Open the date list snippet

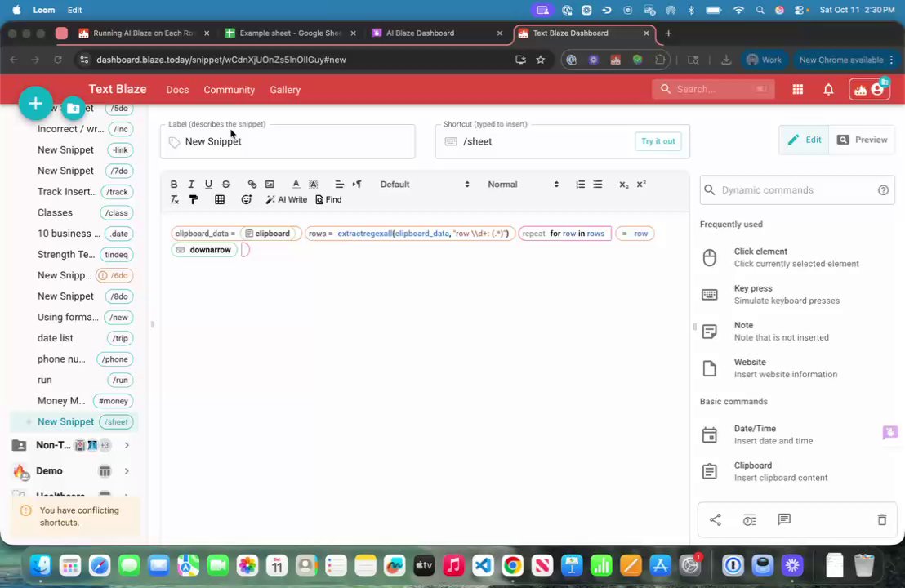74,338
